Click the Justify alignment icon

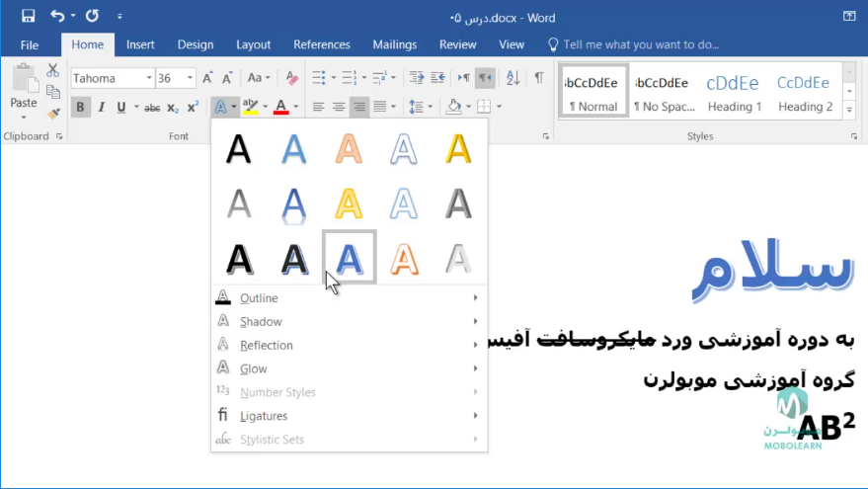(x=380, y=107)
